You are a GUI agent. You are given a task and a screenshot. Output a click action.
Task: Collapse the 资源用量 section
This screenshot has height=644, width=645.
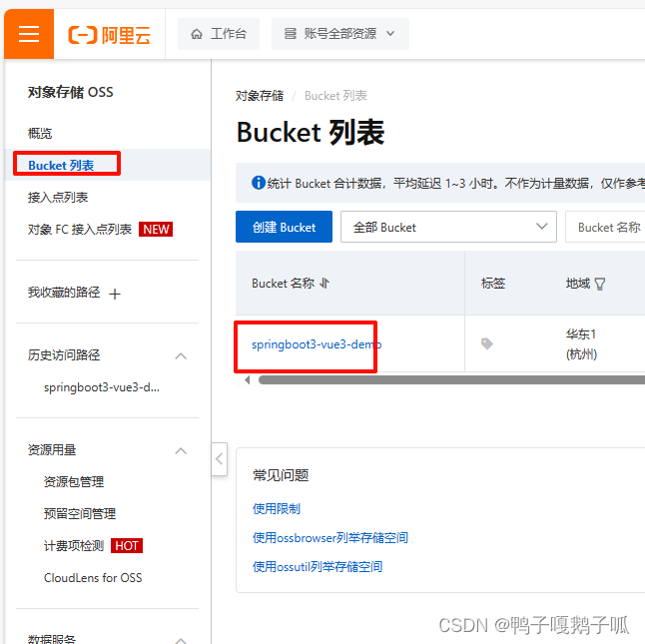181,450
